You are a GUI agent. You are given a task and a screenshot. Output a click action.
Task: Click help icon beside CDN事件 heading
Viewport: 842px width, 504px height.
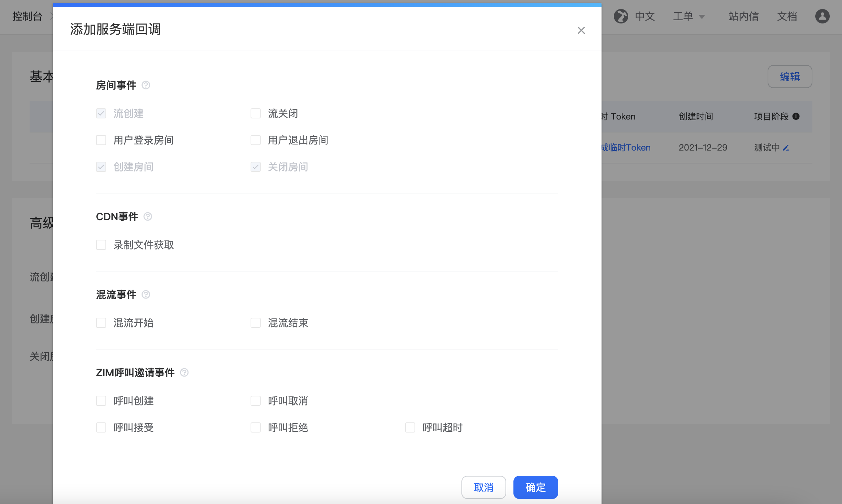point(148,217)
